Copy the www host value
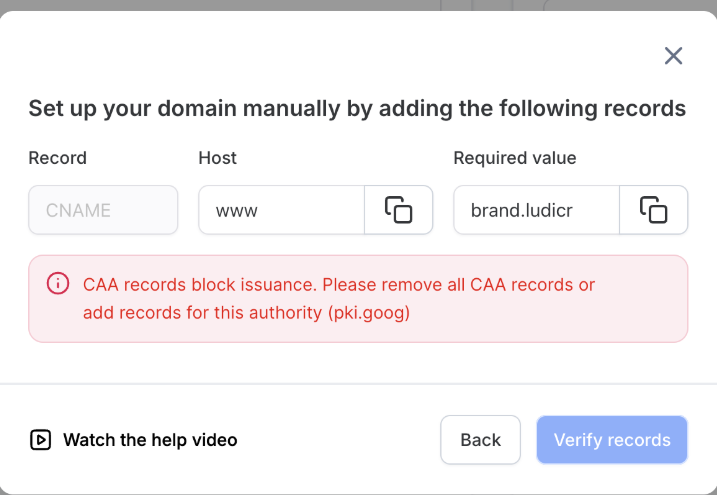This screenshot has height=495, width=717. [x=398, y=210]
